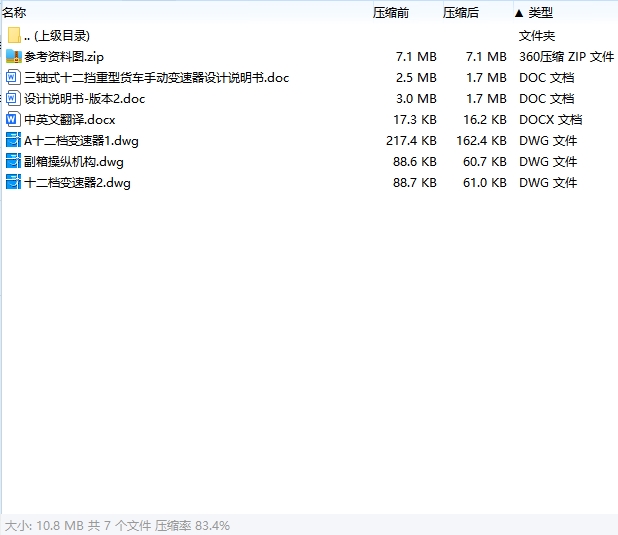The height and width of the screenshot is (535, 618).
Task: Click the Word icon of 三轴式十二挡重型货车手动变速器设计说明书.doc
Action: (x=13, y=77)
